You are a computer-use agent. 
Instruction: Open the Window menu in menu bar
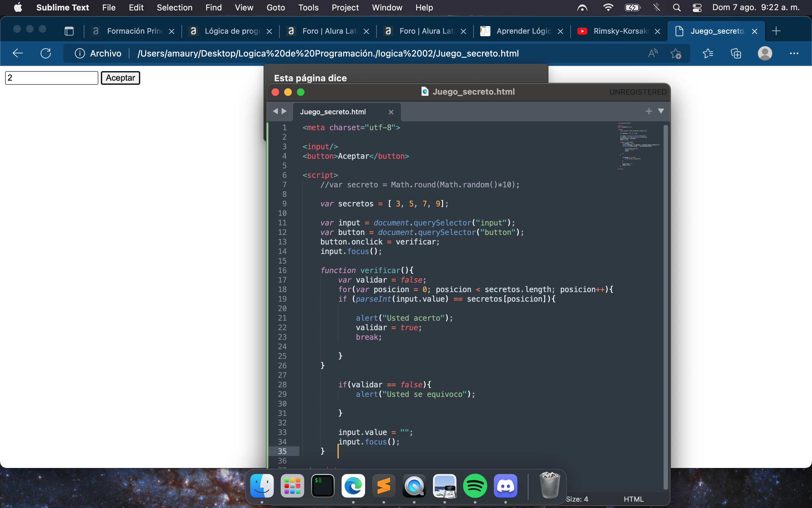(x=387, y=7)
